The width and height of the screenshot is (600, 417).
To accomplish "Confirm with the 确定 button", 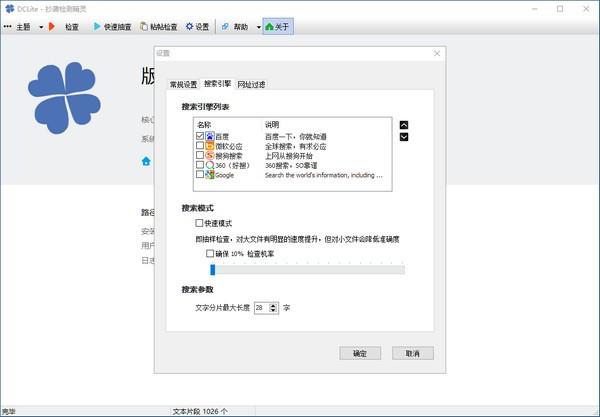I will 360,353.
